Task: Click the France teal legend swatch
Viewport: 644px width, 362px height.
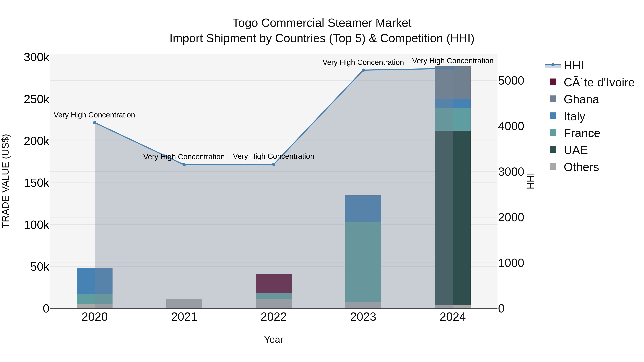Action: coord(553,133)
